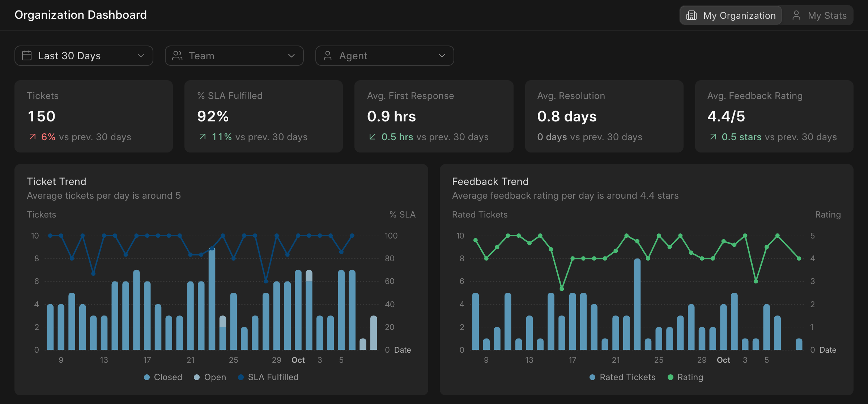Click '0 days vs prev. 30 days' text
The image size is (868, 404).
(x=590, y=137)
